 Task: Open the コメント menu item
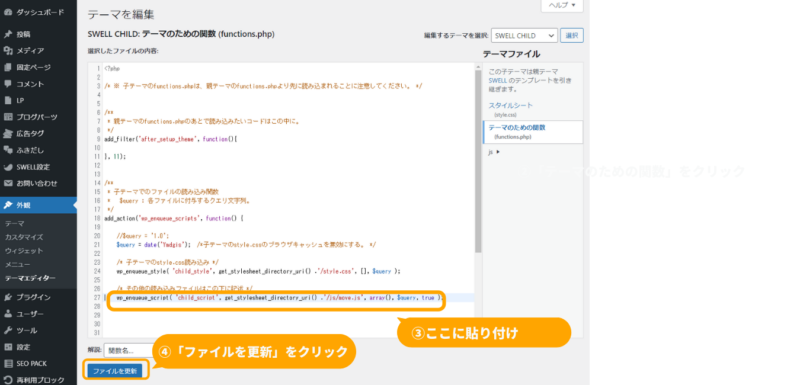30,84
